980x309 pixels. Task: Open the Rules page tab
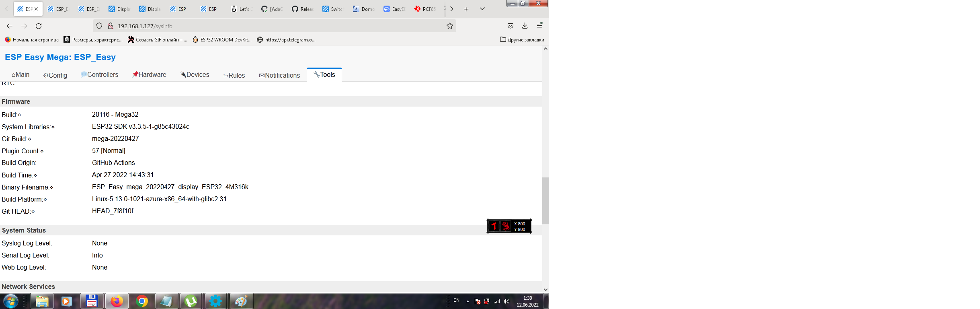coord(234,75)
